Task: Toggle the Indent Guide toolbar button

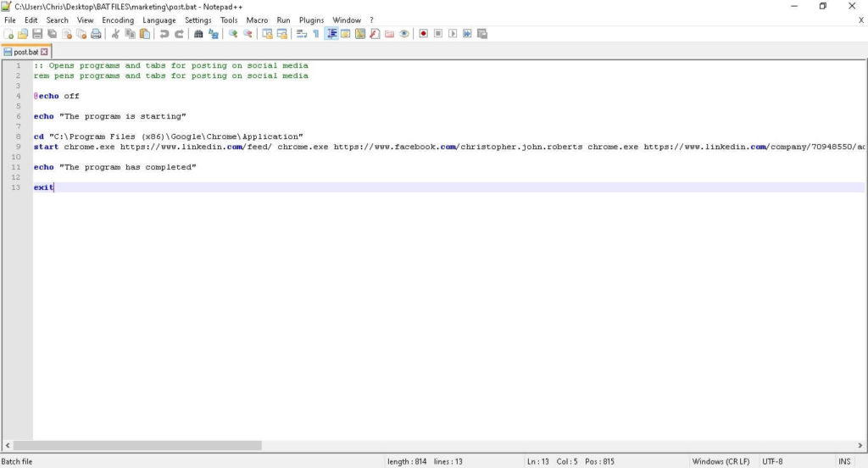Action: click(x=331, y=34)
